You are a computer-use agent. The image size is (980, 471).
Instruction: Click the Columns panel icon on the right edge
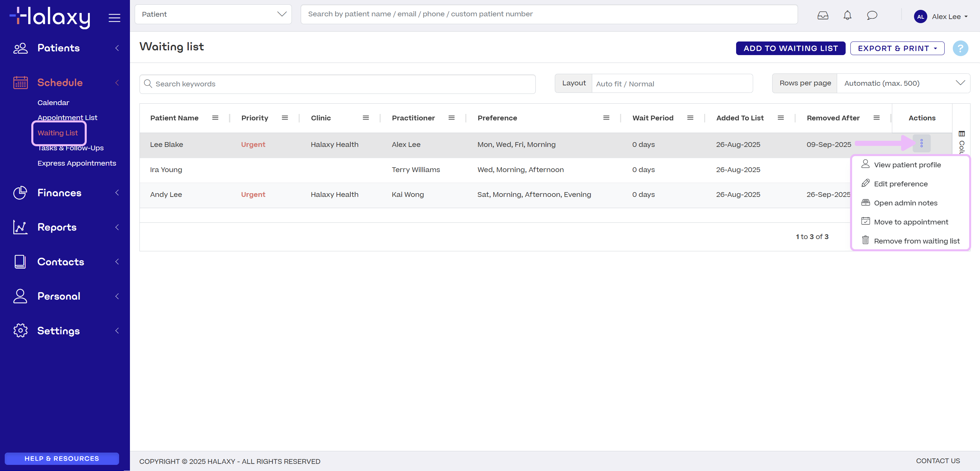click(x=962, y=134)
